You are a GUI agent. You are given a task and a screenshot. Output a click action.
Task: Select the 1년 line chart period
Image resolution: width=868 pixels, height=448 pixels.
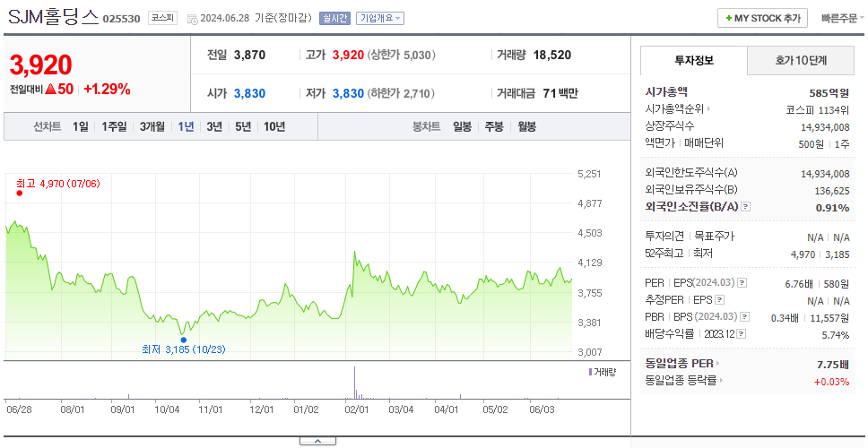[x=186, y=126]
